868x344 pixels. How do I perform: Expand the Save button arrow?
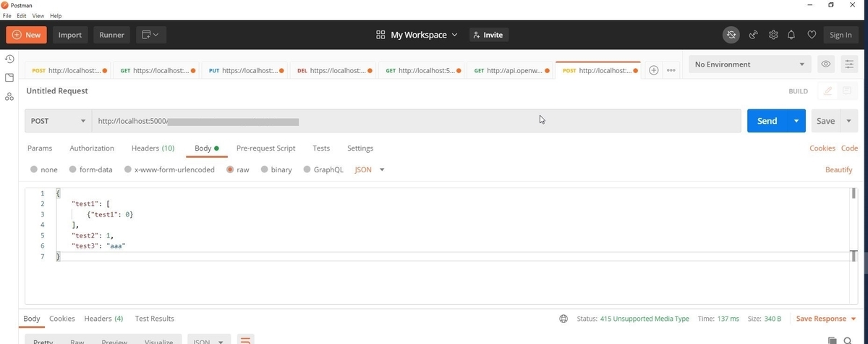click(x=848, y=121)
